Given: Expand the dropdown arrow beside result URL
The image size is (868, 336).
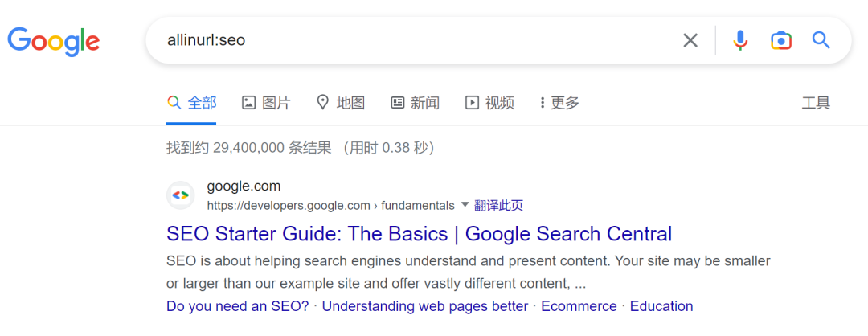Looking at the screenshot, I should click(x=465, y=205).
